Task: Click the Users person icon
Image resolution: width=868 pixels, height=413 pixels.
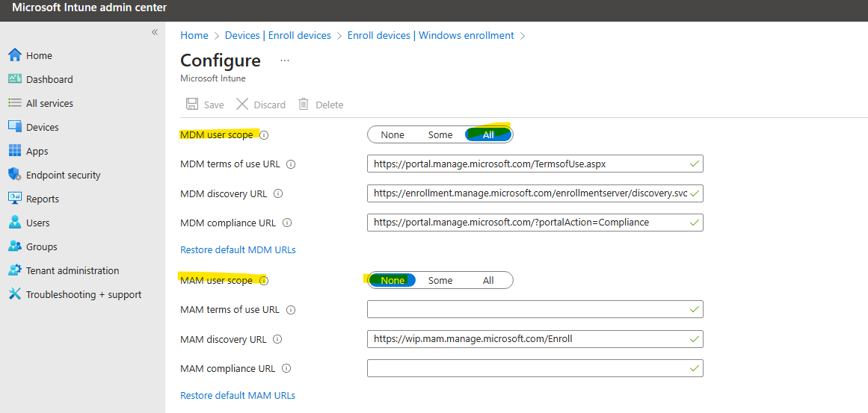Action: [15, 223]
